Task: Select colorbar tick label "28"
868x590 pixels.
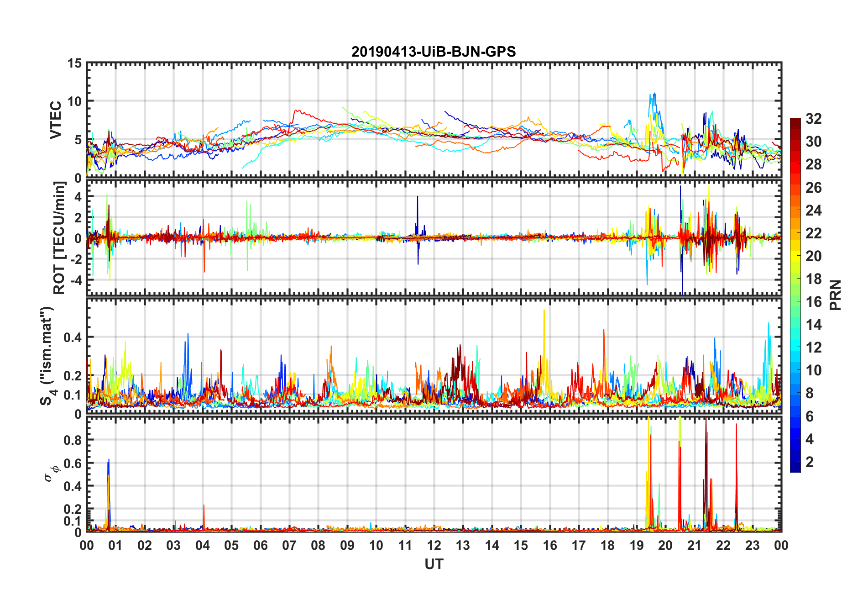Action: pos(814,164)
